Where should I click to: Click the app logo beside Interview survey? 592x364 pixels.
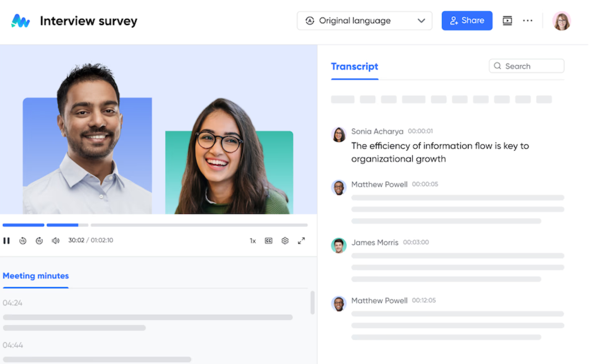21,21
